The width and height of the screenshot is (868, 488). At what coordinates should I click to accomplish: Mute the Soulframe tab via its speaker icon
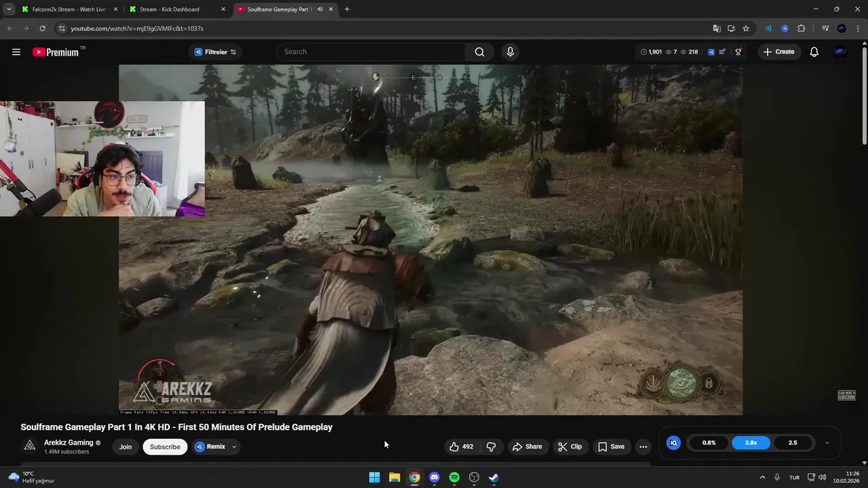click(319, 9)
